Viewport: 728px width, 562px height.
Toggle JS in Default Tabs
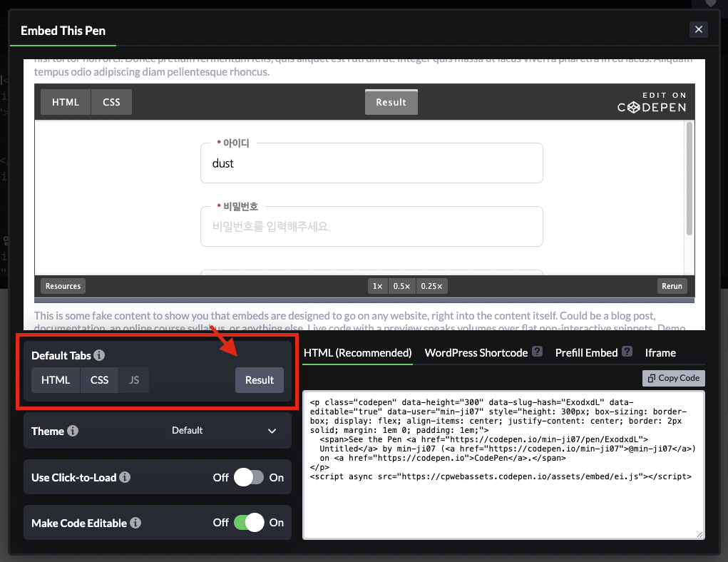pos(134,380)
